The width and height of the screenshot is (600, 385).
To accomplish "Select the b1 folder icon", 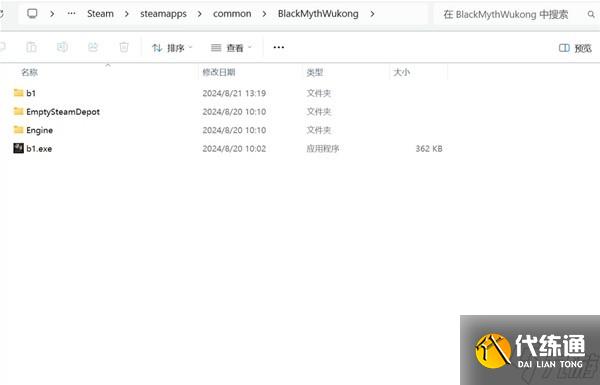I will pyautogui.click(x=18, y=93).
